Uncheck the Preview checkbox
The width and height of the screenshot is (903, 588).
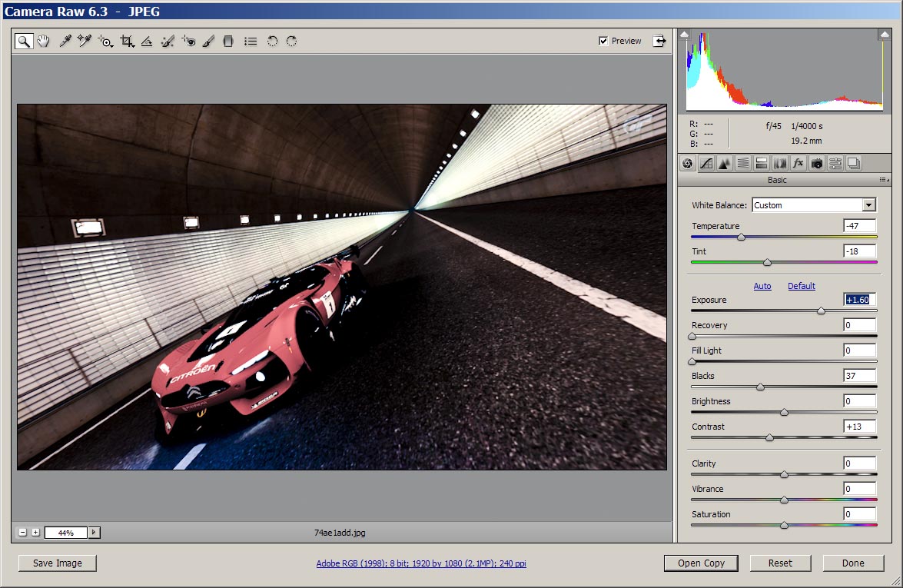coord(603,42)
